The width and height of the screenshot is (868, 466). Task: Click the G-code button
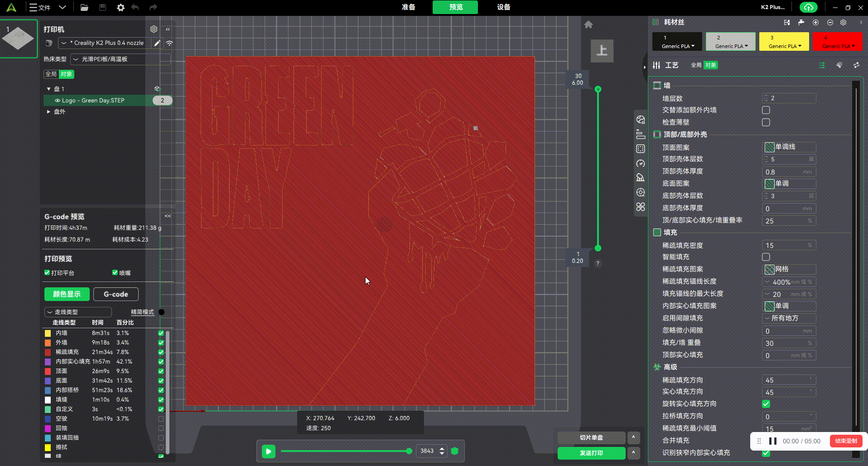tap(116, 294)
